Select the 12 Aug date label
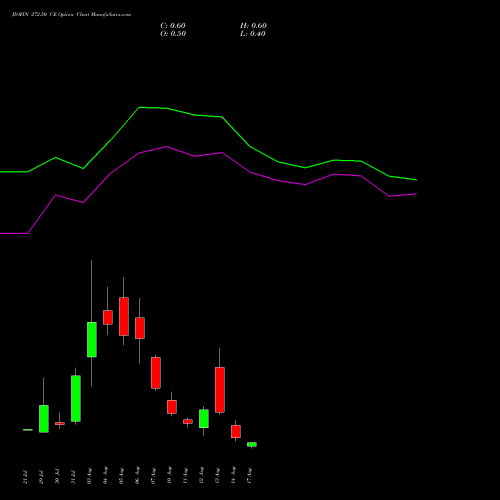Image resolution: width=500 pixels, height=500 pixels. [201, 476]
